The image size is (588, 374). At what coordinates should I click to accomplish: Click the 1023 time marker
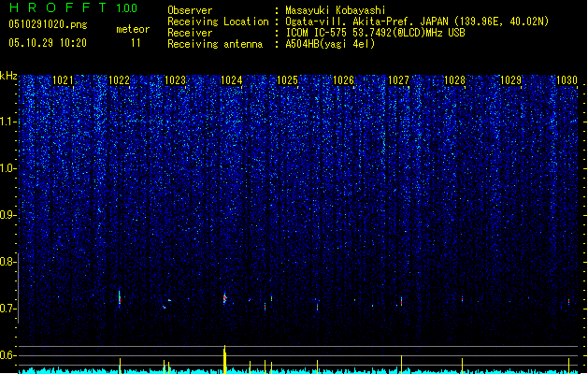tap(175, 80)
